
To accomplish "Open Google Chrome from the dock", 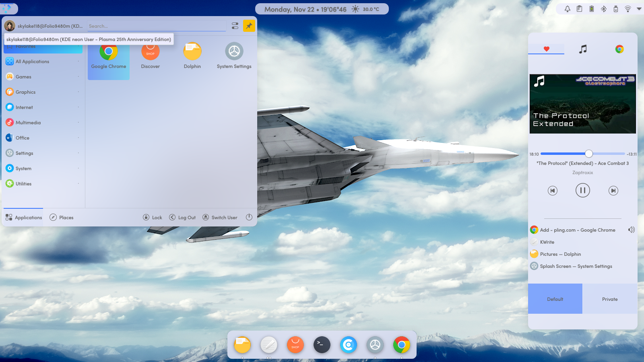I will (x=402, y=345).
